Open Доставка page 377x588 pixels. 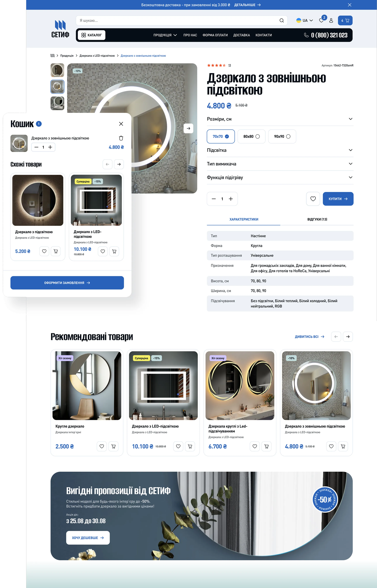[x=242, y=35]
